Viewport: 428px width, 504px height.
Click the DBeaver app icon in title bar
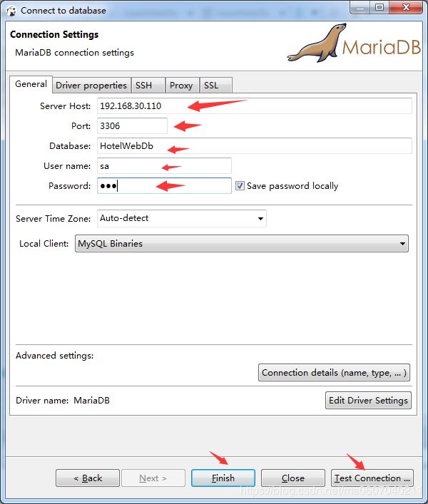pyautogui.click(x=11, y=11)
